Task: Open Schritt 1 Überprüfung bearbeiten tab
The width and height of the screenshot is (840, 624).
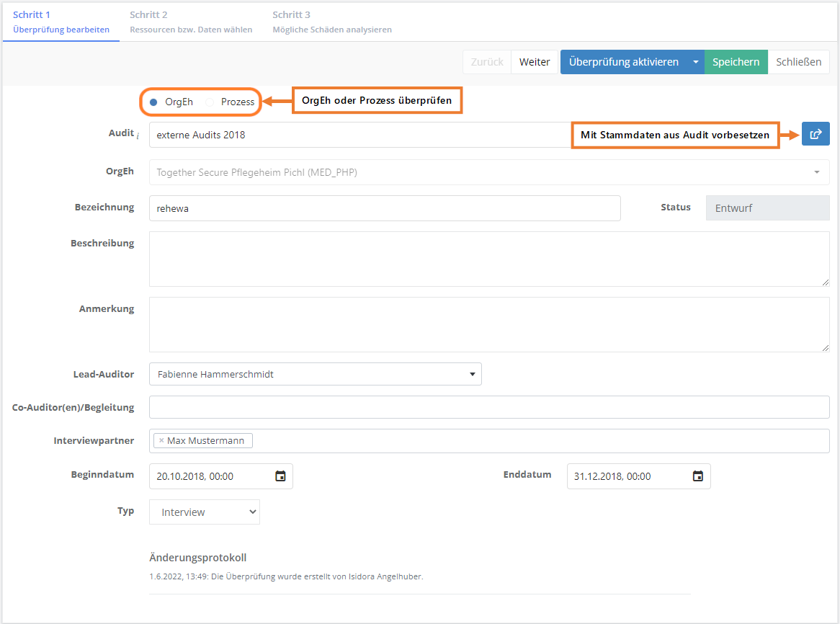Action: [x=61, y=22]
